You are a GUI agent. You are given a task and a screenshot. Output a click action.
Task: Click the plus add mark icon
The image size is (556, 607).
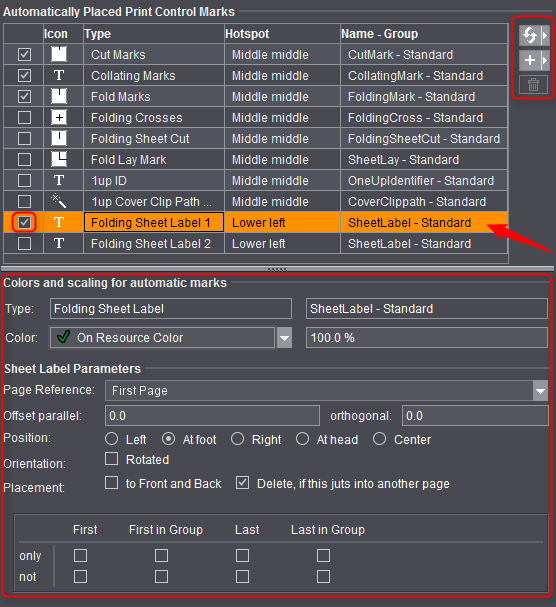click(530, 60)
